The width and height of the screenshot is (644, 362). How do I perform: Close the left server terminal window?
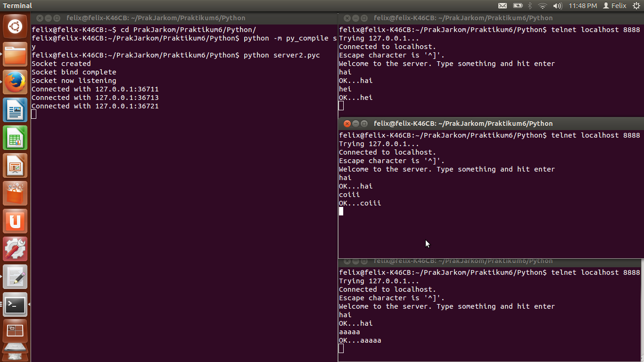(40, 18)
